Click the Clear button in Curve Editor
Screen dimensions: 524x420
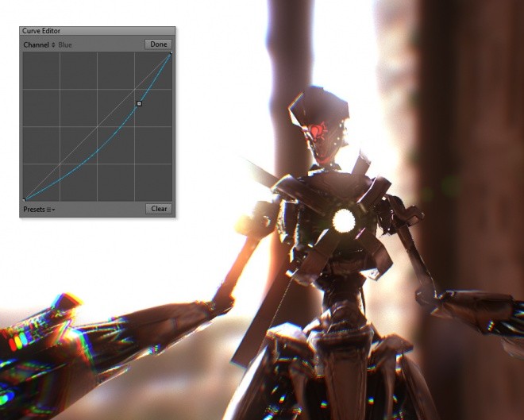159,209
